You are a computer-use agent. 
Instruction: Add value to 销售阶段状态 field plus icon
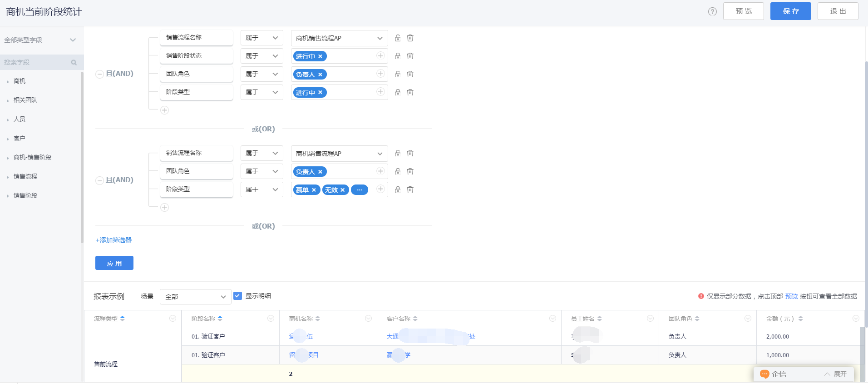coord(380,55)
